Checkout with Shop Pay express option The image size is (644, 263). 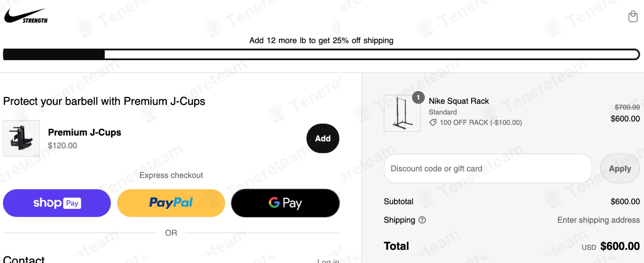coord(57,203)
